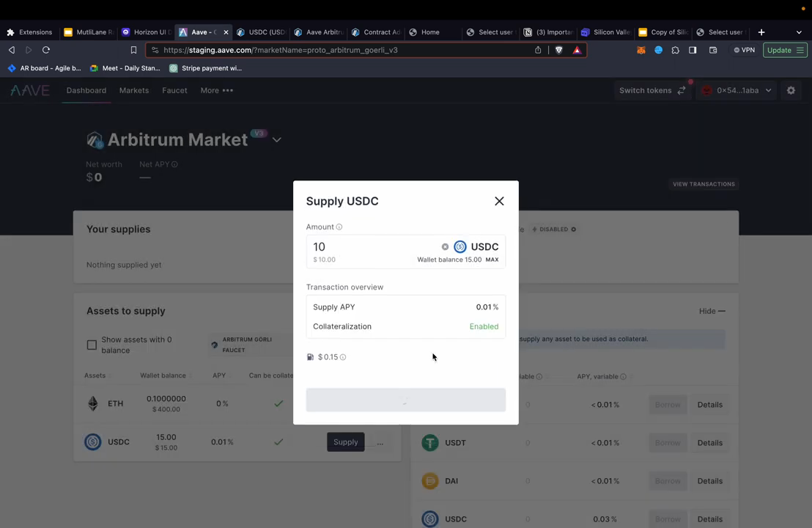
Task: Open the extensions puzzle icon
Action: tap(675, 50)
